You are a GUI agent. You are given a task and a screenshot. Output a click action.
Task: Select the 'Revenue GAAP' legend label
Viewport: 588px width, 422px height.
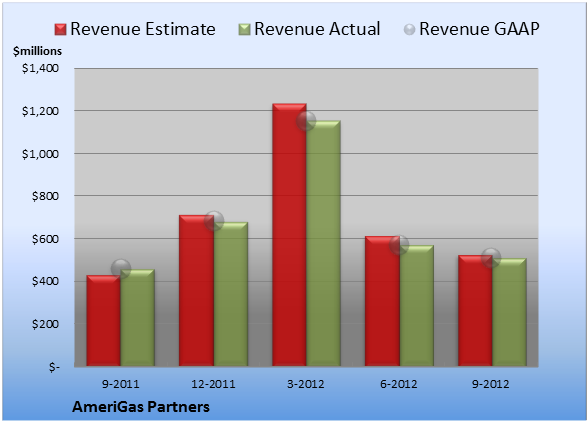479,29
